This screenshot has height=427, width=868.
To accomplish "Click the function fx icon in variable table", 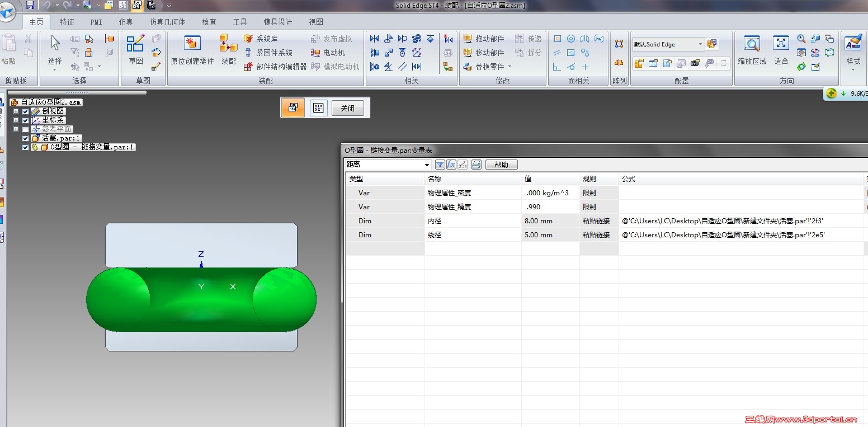I will [x=452, y=165].
